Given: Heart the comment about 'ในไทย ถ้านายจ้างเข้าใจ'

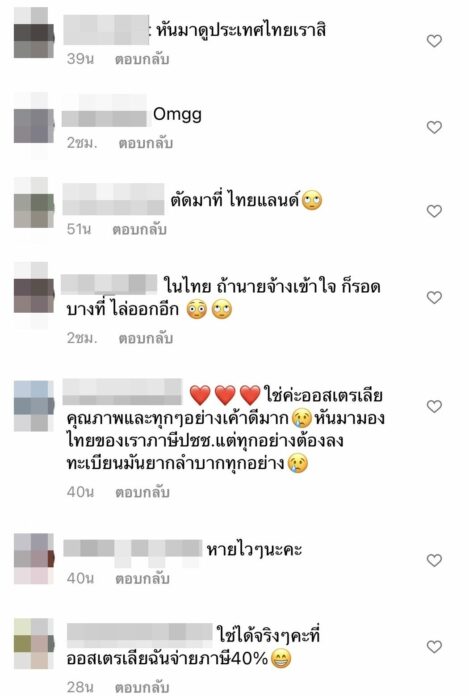Looking at the screenshot, I should pyautogui.click(x=434, y=297).
